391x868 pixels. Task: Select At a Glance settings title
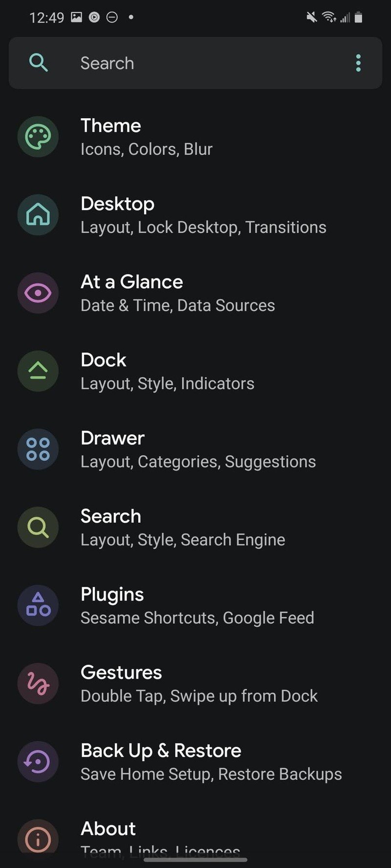132,282
